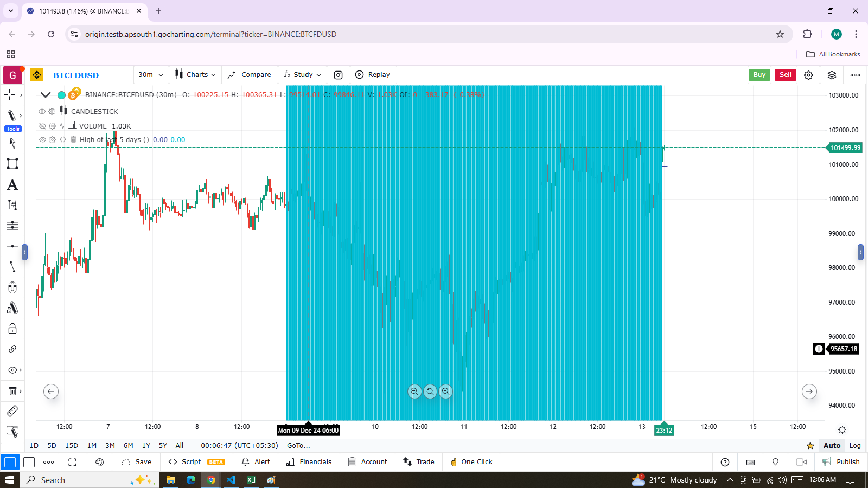Open chart settings gear icon

tap(808, 75)
